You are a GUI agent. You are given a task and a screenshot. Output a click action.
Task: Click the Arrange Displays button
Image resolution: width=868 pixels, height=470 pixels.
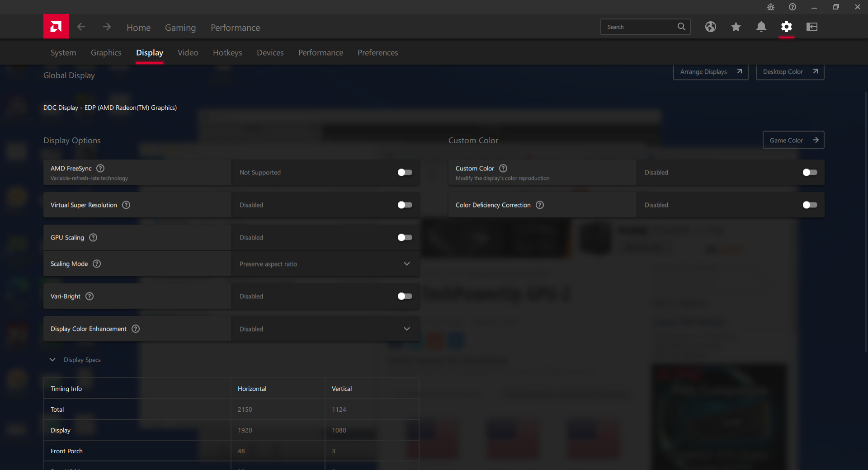click(x=711, y=72)
